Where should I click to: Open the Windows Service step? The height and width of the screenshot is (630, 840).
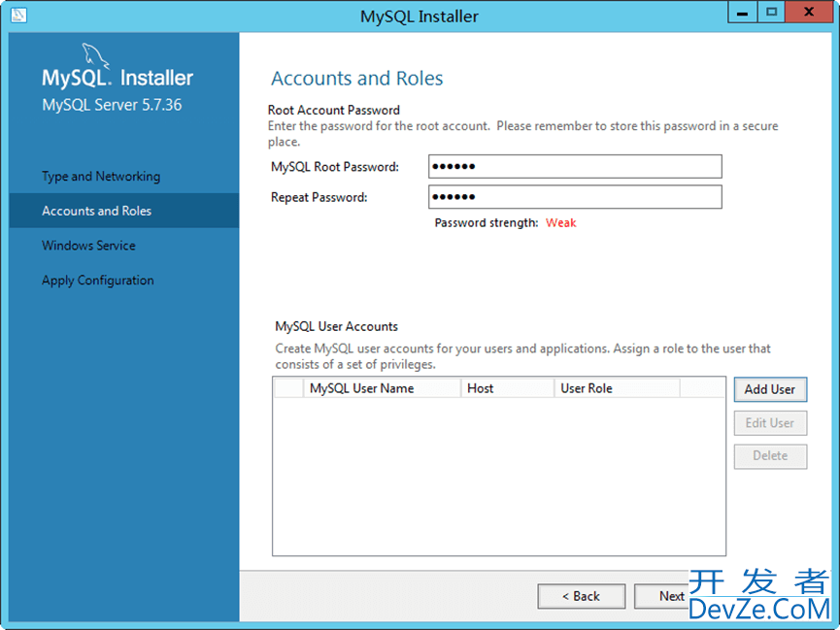[89, 246]
